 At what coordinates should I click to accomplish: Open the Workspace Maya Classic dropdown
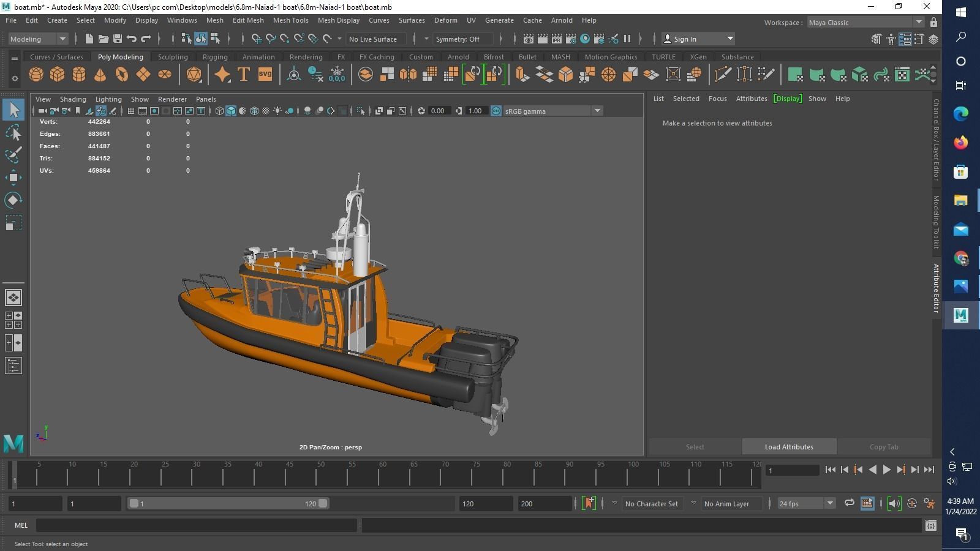(x=865, y=23)
